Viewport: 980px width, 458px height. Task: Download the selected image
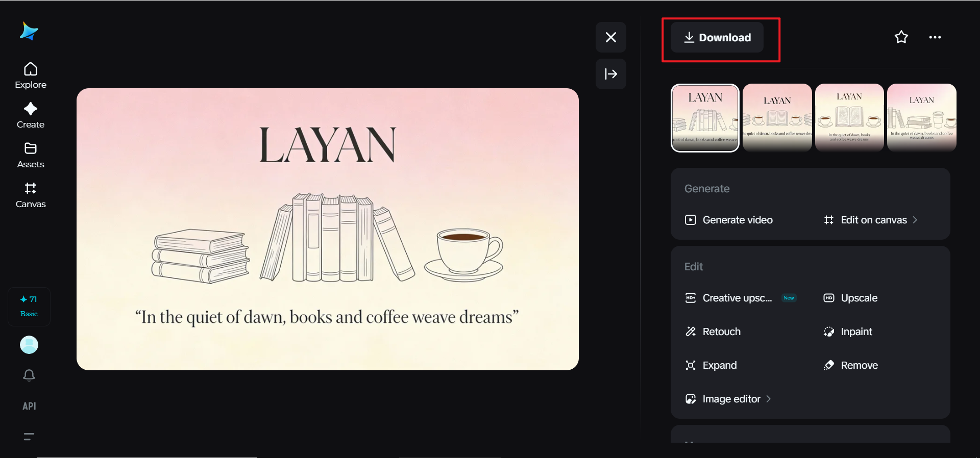[717, 37]
